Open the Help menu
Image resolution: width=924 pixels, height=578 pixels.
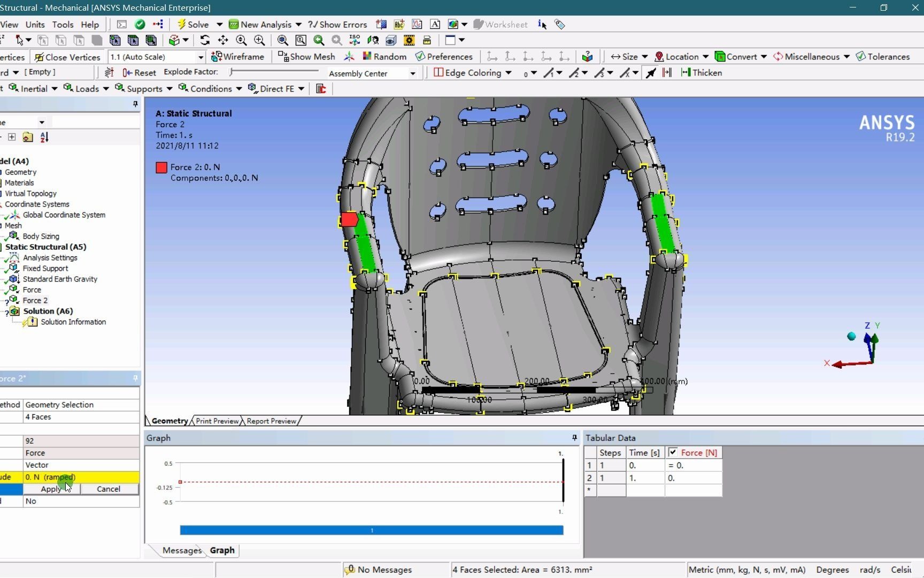90,24
